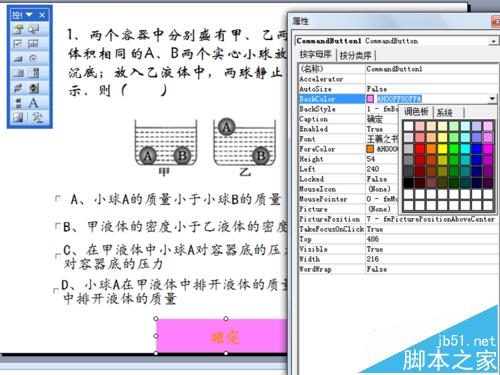The width and height of the screenshot is (500, 375).
Task: Pick the bright yellow palette swatch
Action: coord(442,149)
